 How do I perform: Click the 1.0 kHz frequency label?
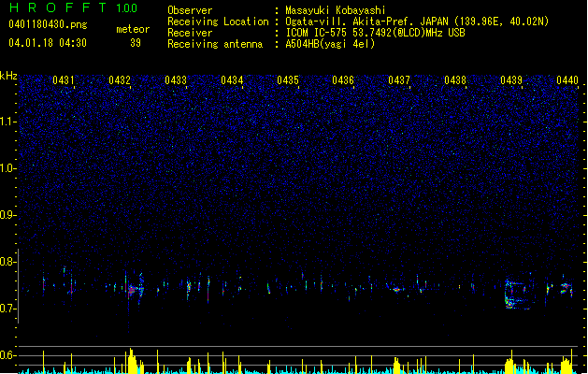tap(7, 168)
